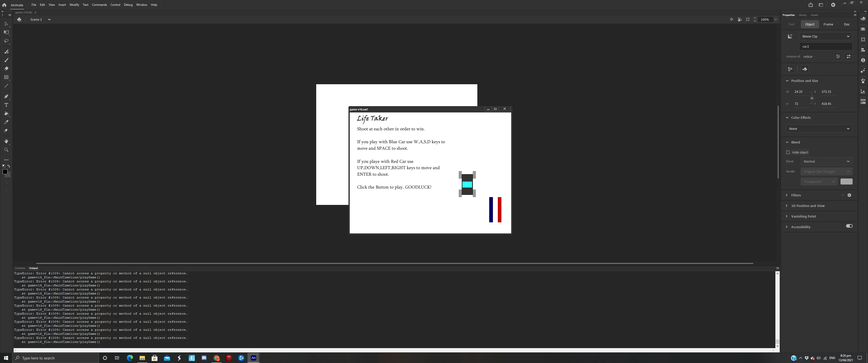Image resolution: width=868 pixels, height=363 pixels.
Task: Select the Paint Bucket tool
Action: pos(6,114)
